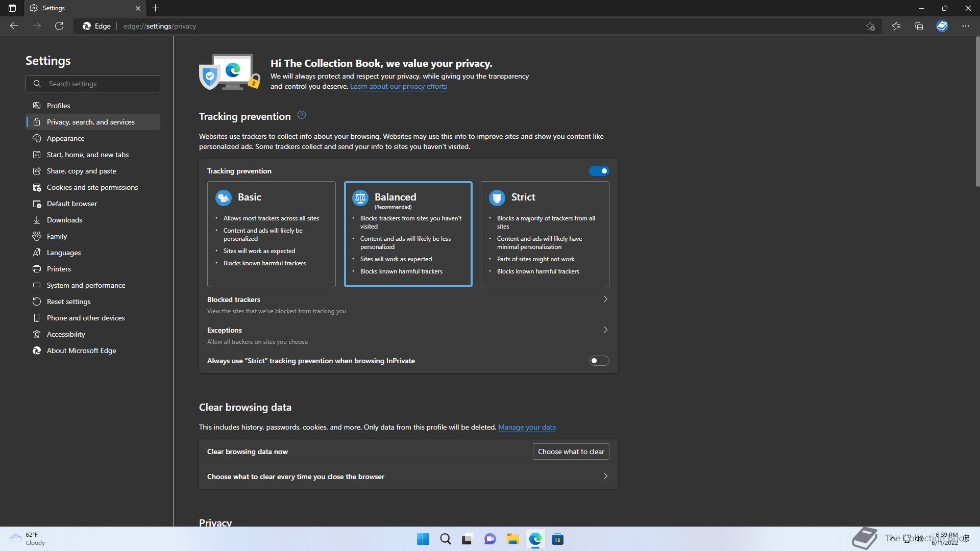The width and height of the screenshot is (980, 551).
Task: Open the Collections icon in toolbar
Action: tap(919, 26)
